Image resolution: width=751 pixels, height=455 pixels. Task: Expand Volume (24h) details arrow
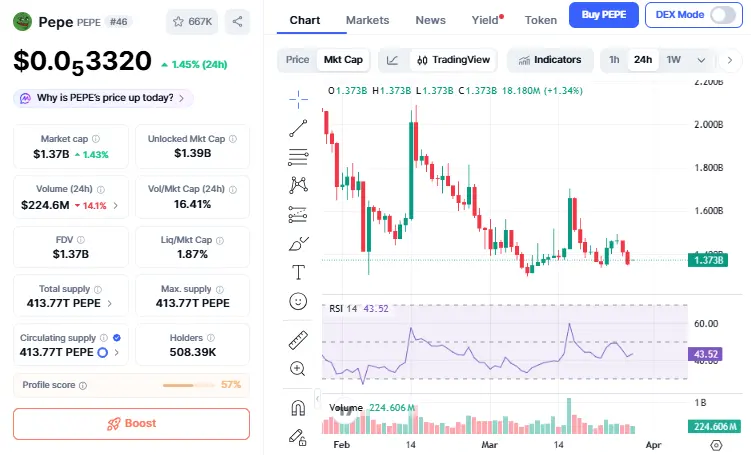pyautogui.click(x=115, y=206)
